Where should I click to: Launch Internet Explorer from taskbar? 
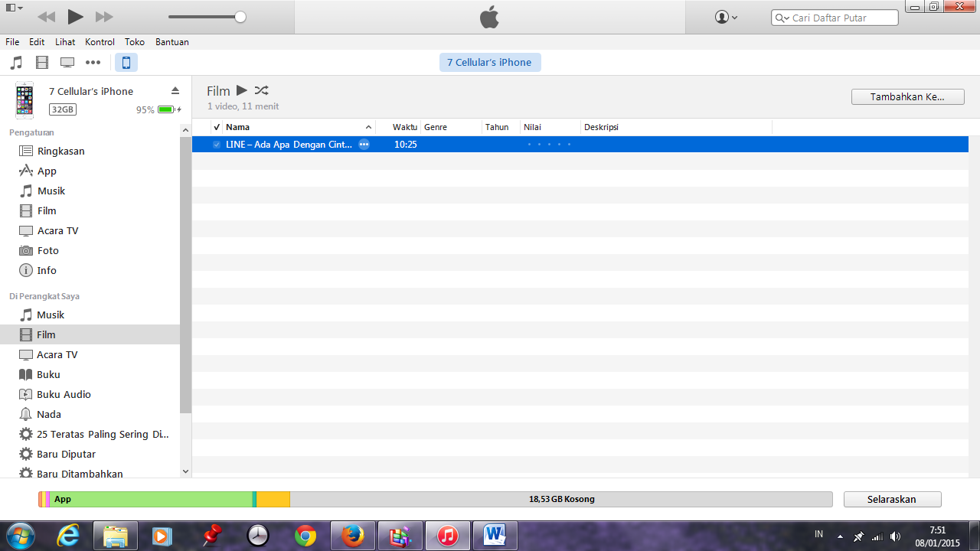68,536
